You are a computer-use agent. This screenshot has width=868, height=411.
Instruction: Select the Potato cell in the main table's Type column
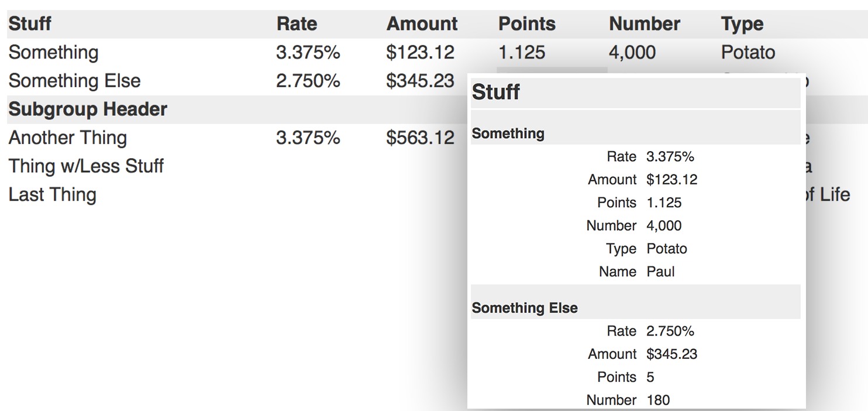748,53
